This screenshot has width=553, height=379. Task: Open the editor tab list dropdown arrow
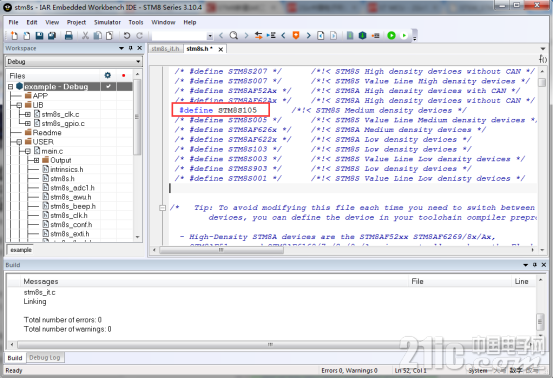(543, 49)
